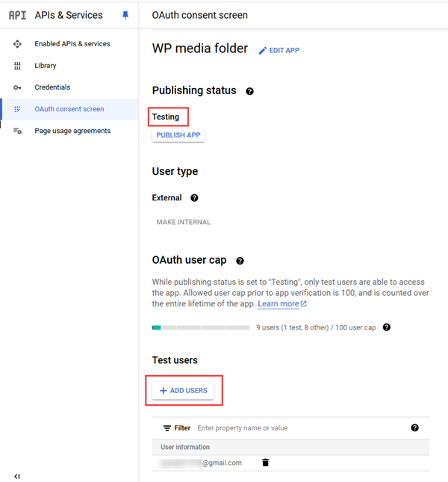This screenshot has width=448, height=482.
Task: Click help icon beside user cap count
Action: (x=387, y=327)
